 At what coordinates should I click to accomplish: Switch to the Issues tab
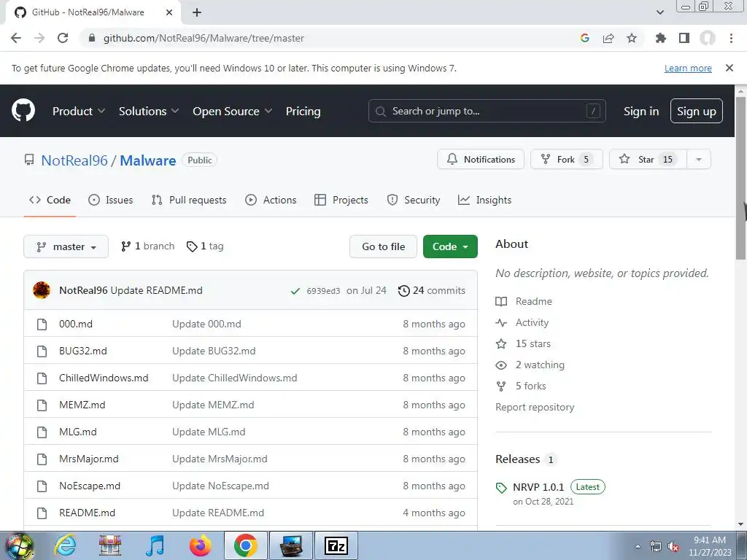pos(111,200)
